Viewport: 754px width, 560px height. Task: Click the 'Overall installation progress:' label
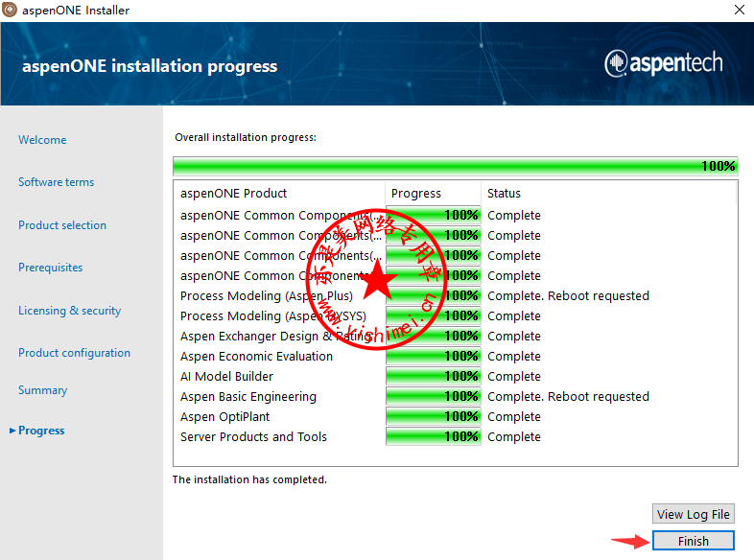[246, 137]
